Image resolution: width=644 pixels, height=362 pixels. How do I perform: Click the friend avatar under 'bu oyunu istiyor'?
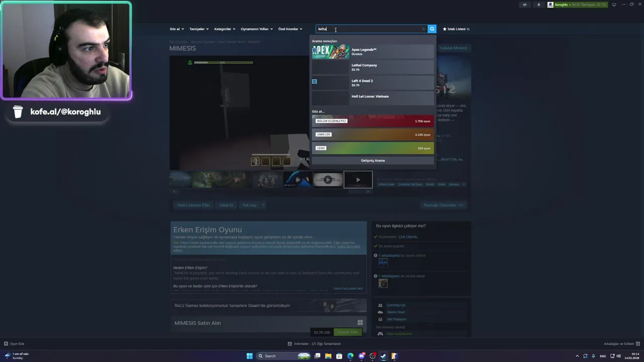[x=383, y=262]
